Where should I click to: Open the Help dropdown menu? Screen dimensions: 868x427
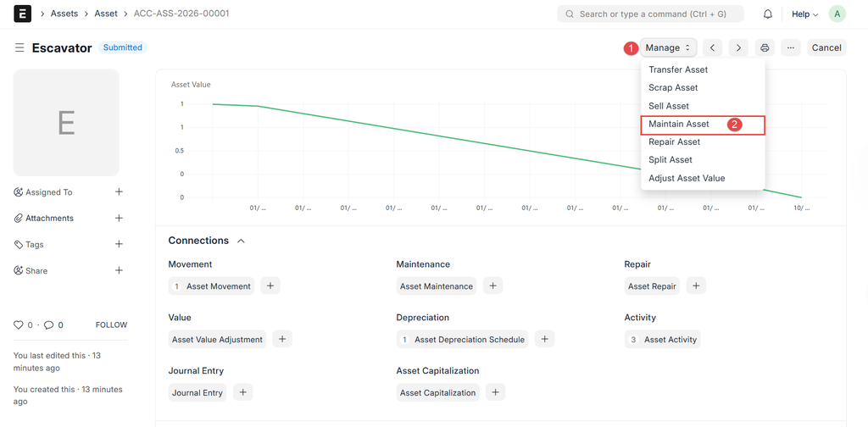[x=804, y=14]
